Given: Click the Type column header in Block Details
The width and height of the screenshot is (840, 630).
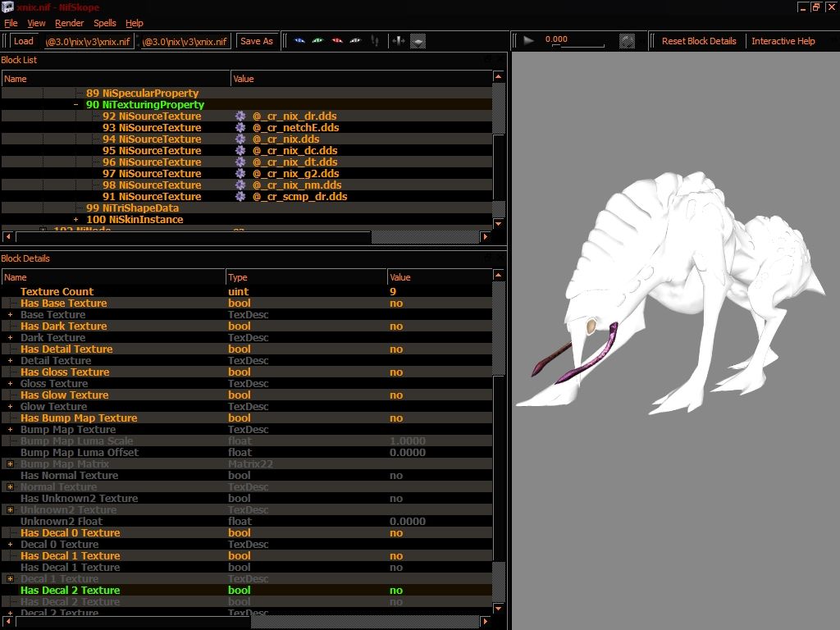Looking at the screenshot, I should tap(306, 277).
